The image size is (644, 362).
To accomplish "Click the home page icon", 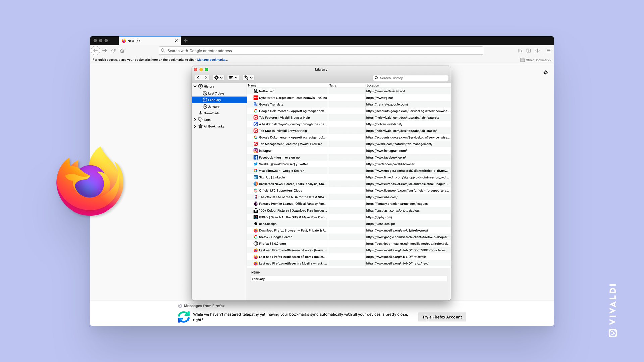I will tap(122, 50).
